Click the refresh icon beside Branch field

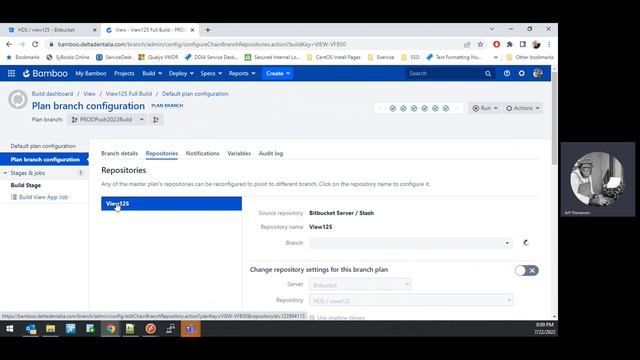coord(526,243)
